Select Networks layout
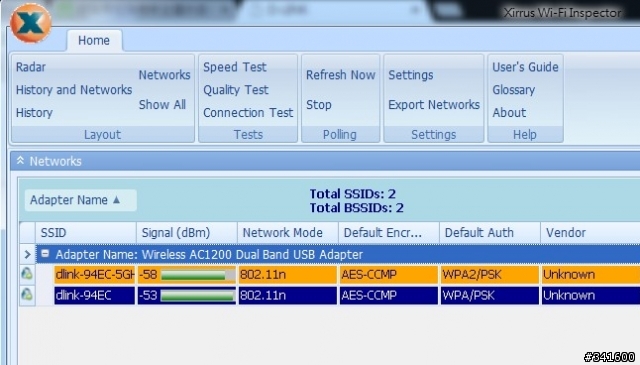 click(164, 75)
